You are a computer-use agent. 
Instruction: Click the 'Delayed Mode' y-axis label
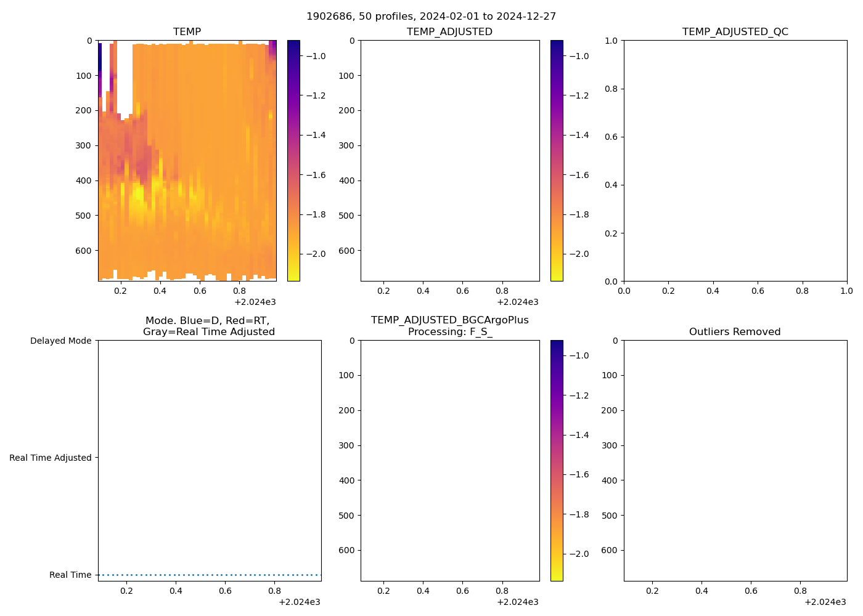click(60, 341)
